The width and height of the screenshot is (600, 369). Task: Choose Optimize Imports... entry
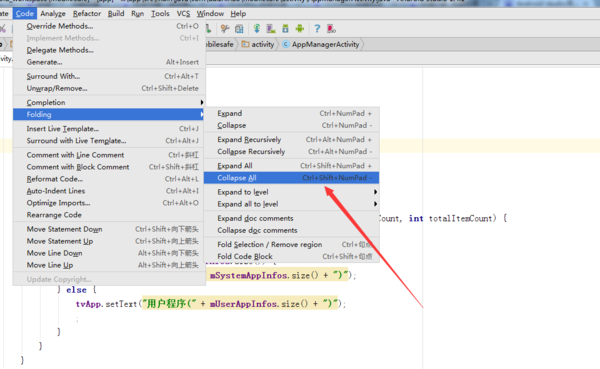[x=109, y=203]
